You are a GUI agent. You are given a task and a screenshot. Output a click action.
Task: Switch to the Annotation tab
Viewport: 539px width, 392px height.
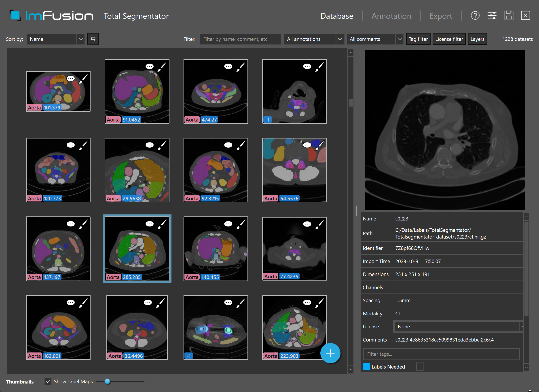pyautogui.click(x=391, y=16)
